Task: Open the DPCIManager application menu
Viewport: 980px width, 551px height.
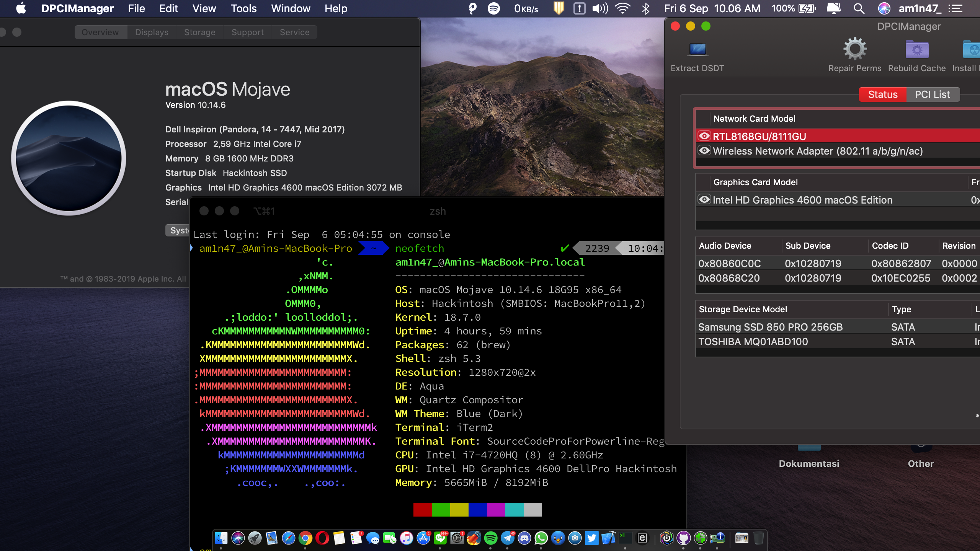Action: tap(77, 8)
